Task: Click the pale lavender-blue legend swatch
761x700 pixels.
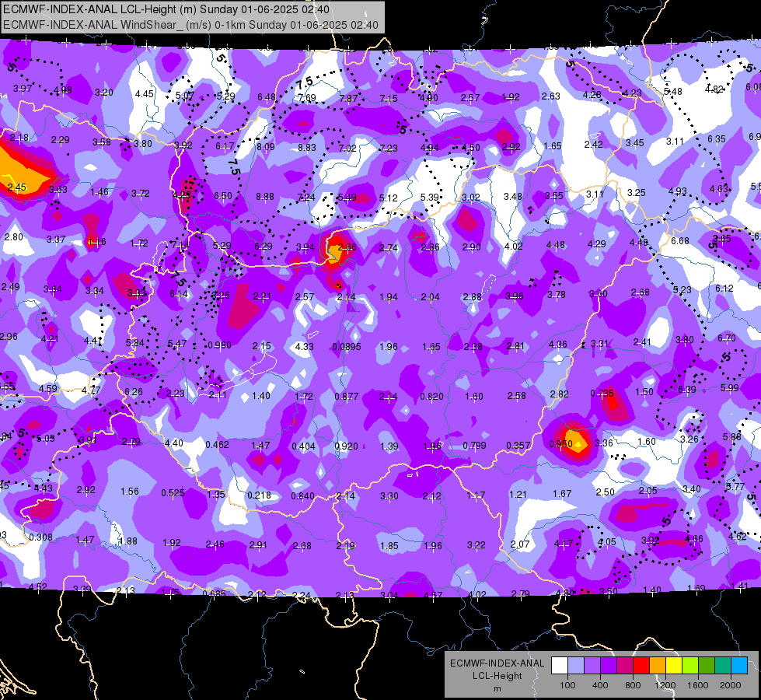Action: [x=576, y=666]
